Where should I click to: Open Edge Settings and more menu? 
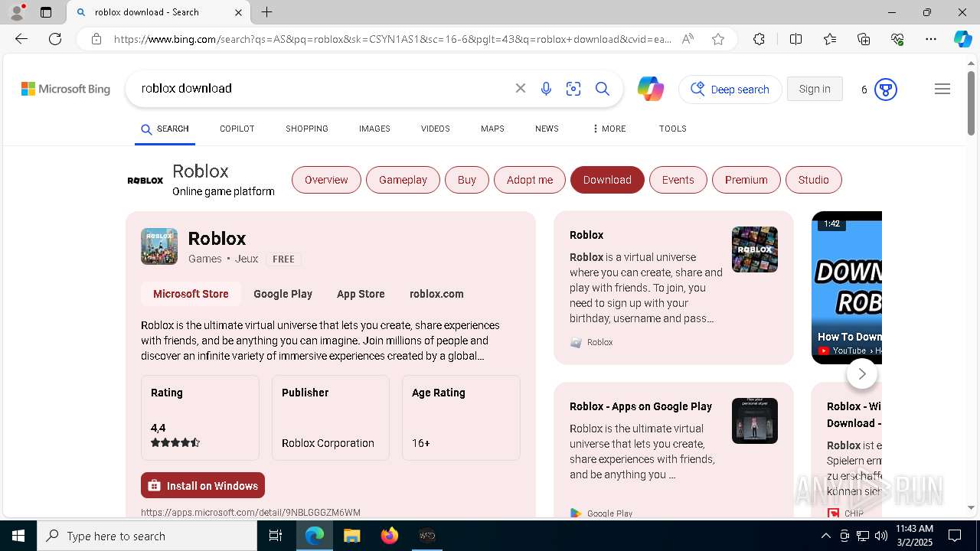(x=931, y=39)
